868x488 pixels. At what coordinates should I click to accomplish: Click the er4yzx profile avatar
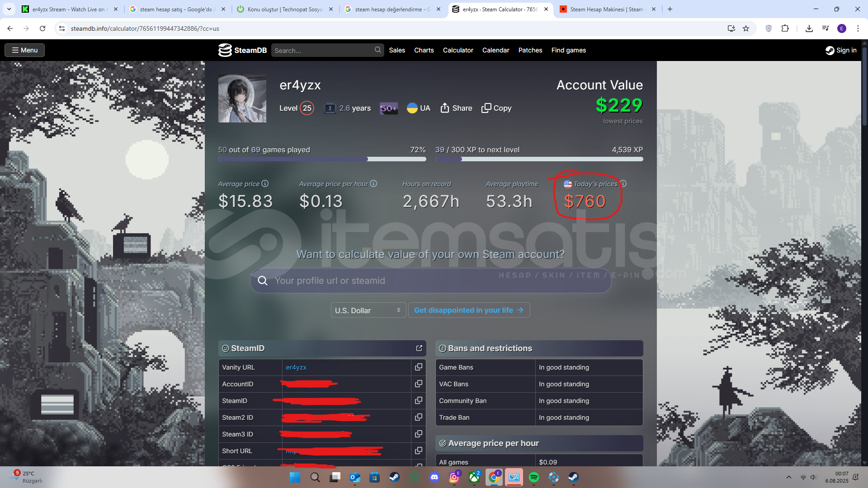click(x=242, y=99)
